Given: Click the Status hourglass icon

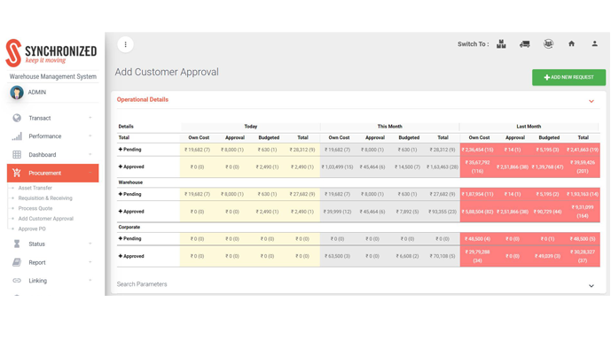Looking at the screenshot, I should (17, 244).
